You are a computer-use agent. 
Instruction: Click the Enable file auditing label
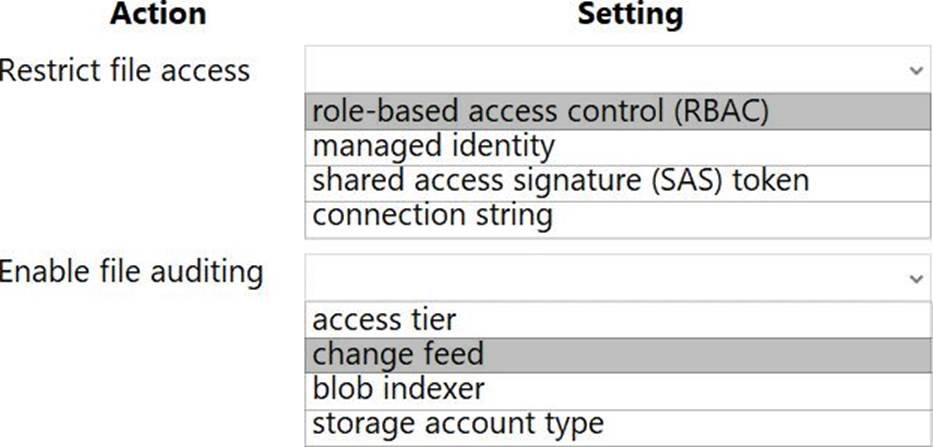click(131, 271)
